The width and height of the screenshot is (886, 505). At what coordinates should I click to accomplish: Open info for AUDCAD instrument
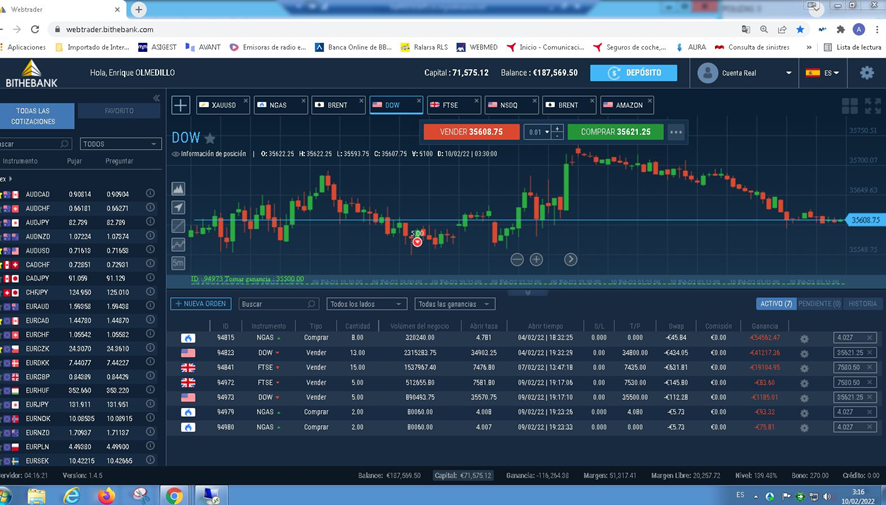150,193
